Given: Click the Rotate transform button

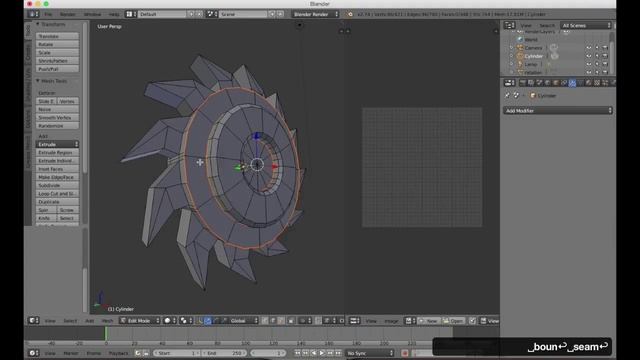Looking at the screenshot, I should click(57, 44).
